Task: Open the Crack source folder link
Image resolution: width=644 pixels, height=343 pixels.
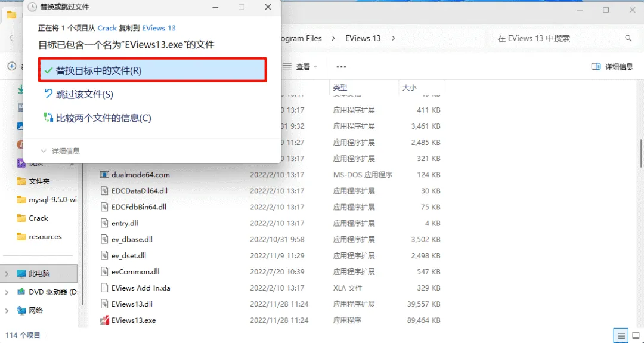Action: point(107,28)
